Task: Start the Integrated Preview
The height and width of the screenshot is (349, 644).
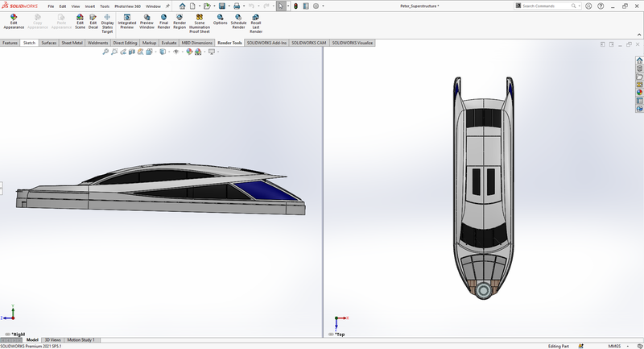Action: point(127,22)
